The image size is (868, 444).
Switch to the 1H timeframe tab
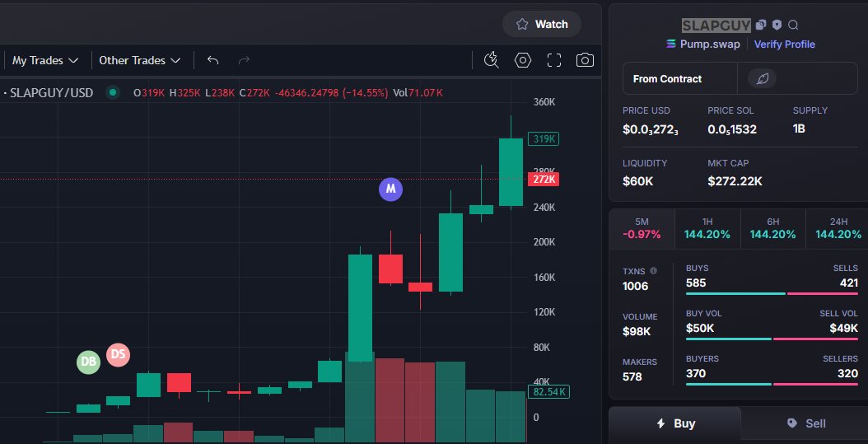(707, 228)
